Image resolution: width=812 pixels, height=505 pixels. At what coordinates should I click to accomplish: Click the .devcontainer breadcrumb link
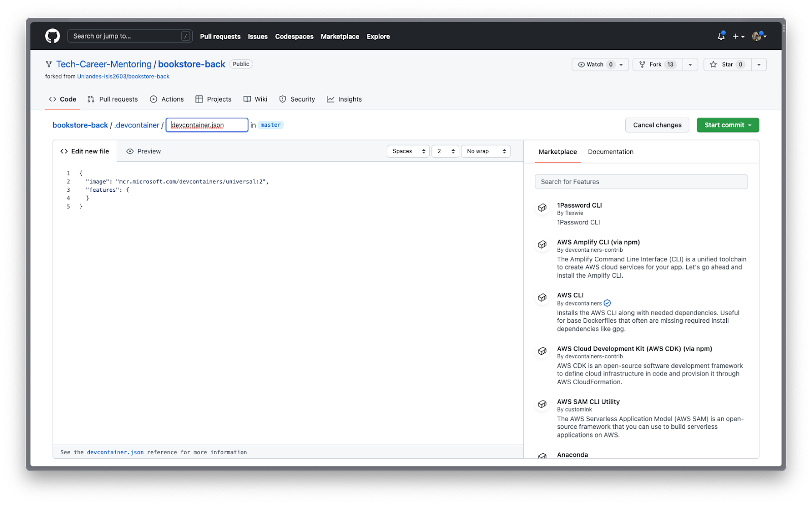coord(137,125)
